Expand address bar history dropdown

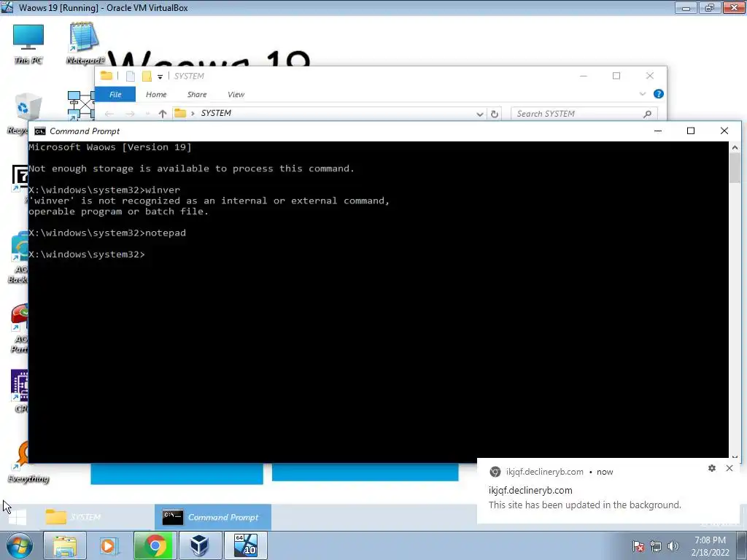[480, 114]
